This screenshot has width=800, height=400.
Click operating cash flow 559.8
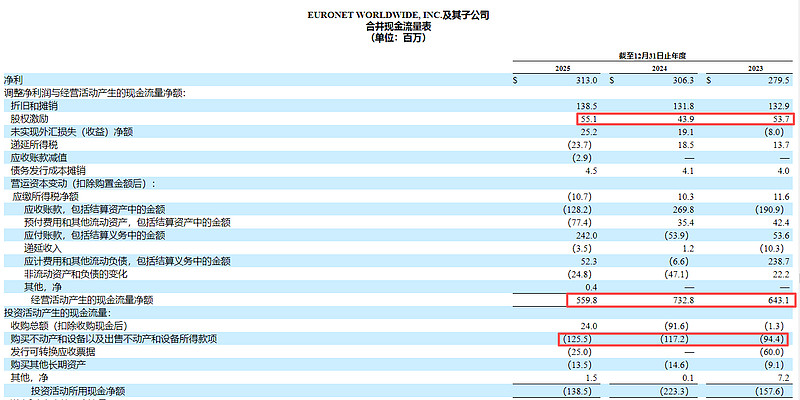pyautogui.click(x=586, y=300)
